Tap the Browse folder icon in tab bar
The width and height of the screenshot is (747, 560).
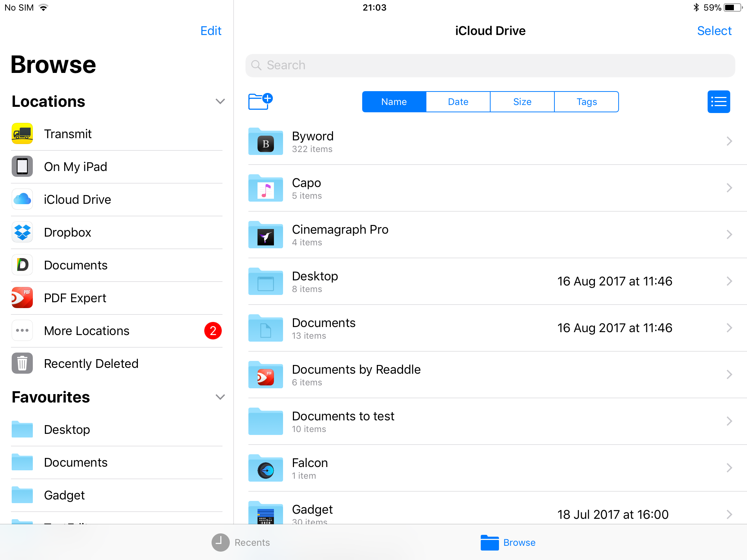(489, 542)
